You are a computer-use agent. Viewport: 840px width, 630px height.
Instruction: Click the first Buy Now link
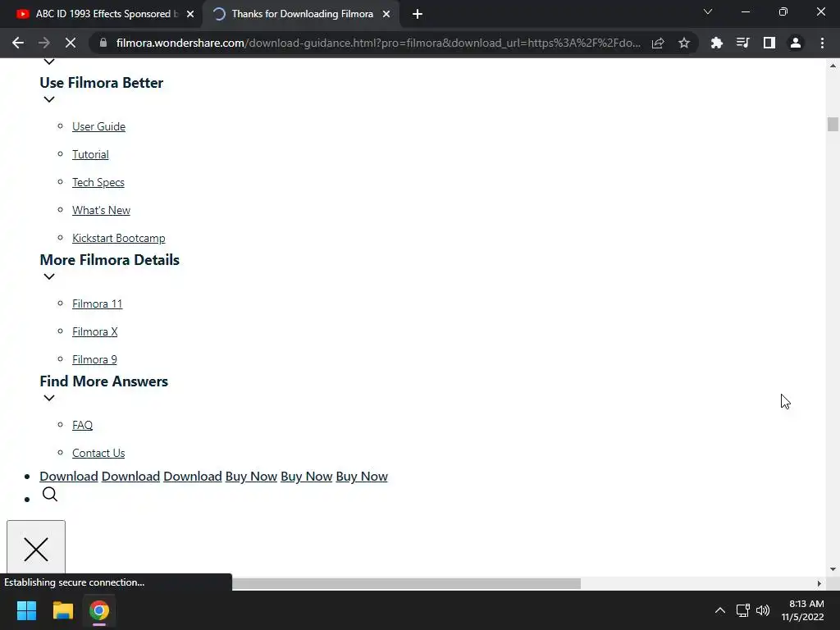(251, 477)
